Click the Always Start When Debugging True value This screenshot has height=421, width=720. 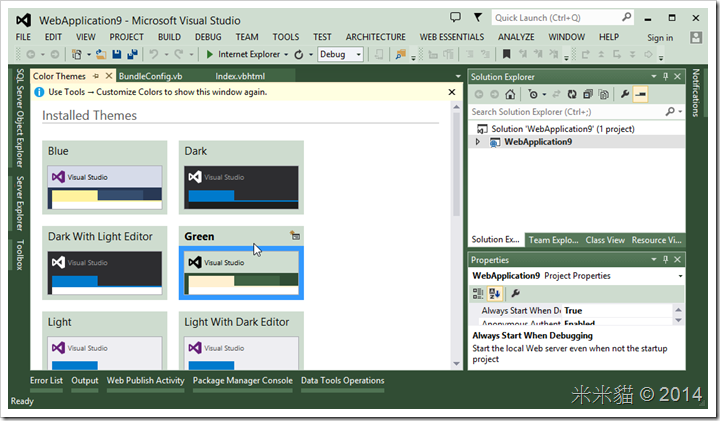coord(618,311)
